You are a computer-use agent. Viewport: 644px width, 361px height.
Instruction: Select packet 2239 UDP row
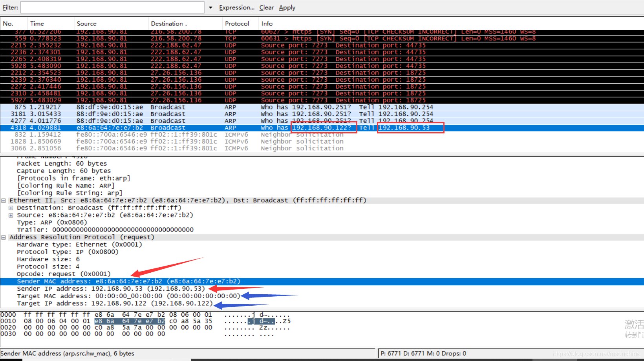322,80
